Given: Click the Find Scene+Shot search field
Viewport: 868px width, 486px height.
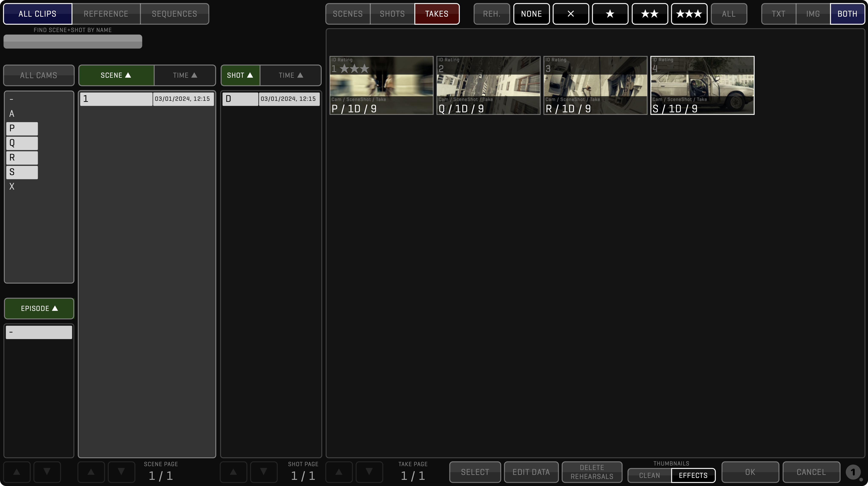Looking at the screenshot, I should (x=73, y=41).
